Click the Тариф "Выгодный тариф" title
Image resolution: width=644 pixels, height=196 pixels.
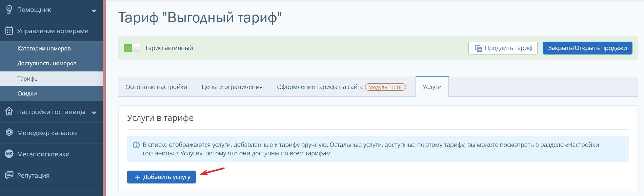click(200, 18)
